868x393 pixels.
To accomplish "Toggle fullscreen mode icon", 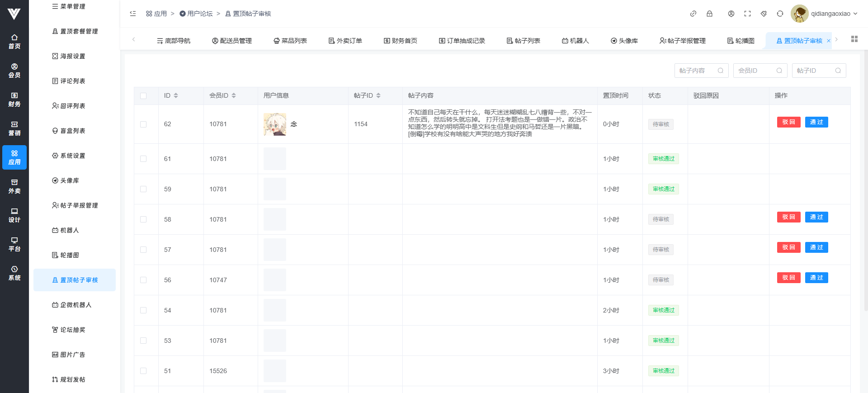I will pos(747,14).
